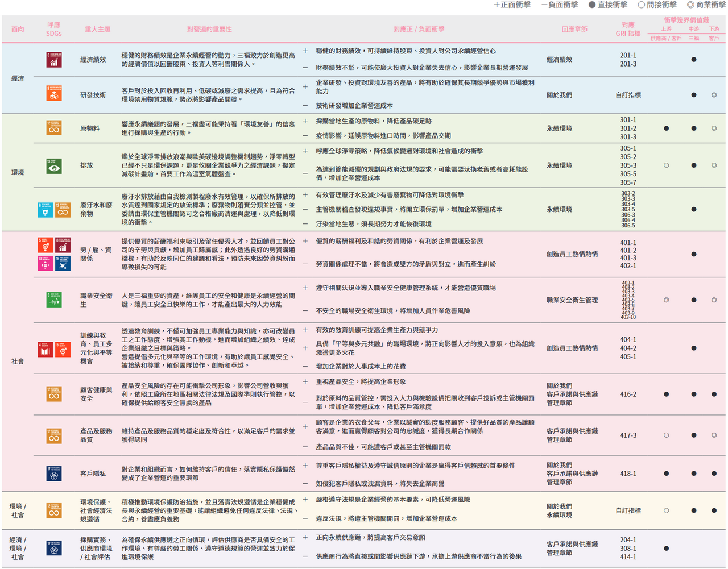Screen dimensions: 728x569
Task: Click the red SDG 4 book icon in 訓練與教育 row
Action: click(x=45, y=349)
